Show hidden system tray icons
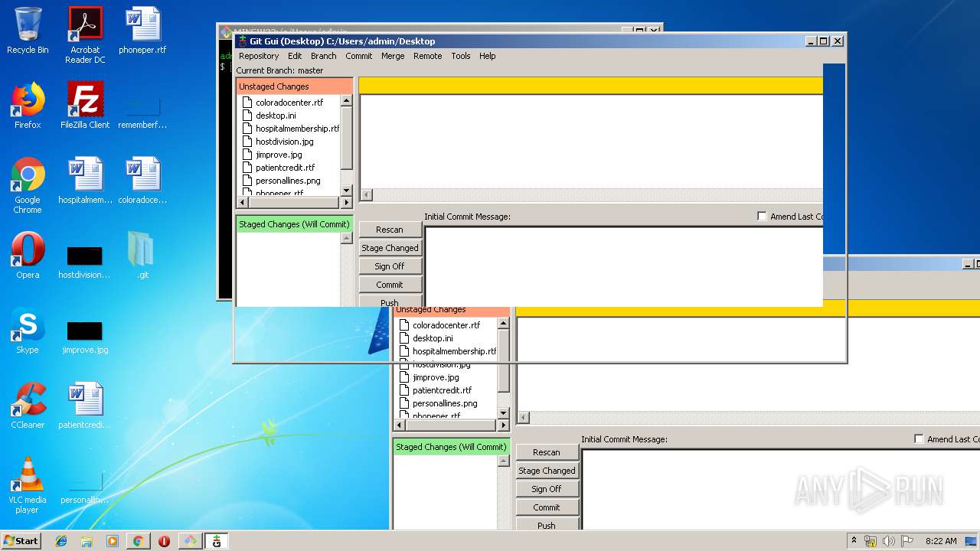Image resolution: width=980 pixels, height=551 pixels. [x=854, y=541]
